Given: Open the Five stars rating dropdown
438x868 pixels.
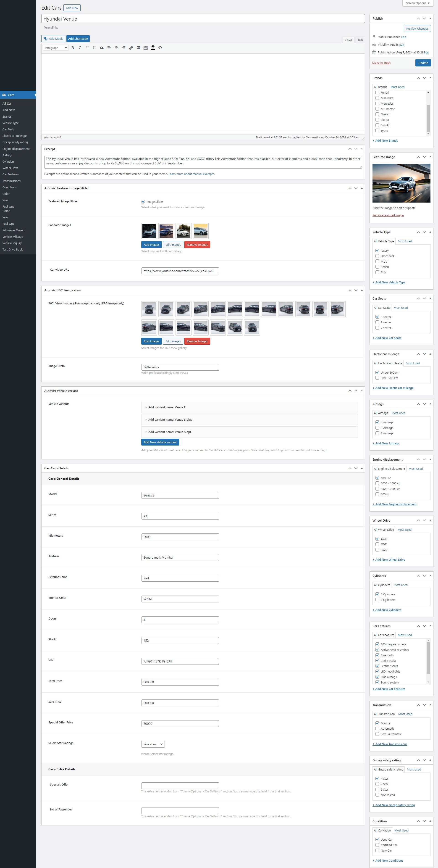Looking at the screenshot, I should click(153, 744).
